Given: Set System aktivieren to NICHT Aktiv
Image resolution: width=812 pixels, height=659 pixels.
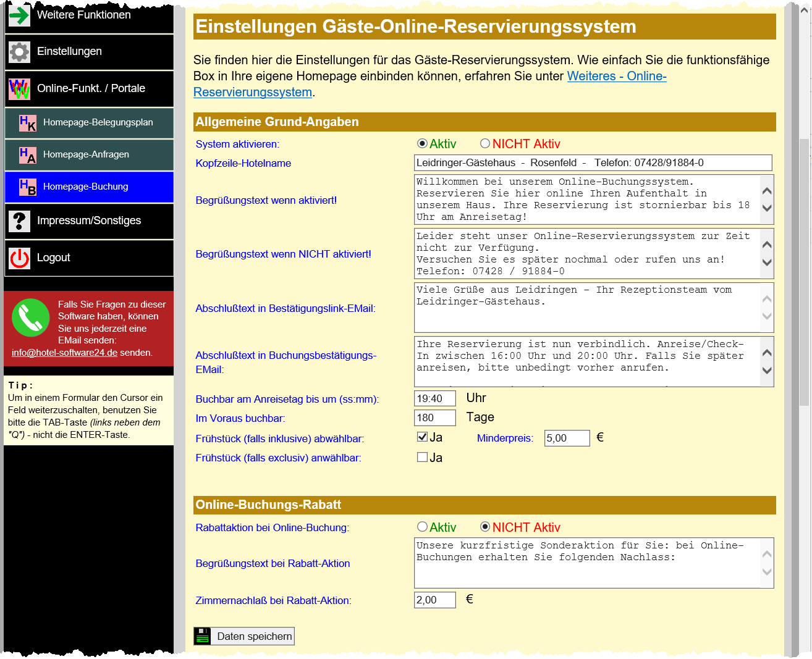Looking at the screenshot, I should coord(485,144).
